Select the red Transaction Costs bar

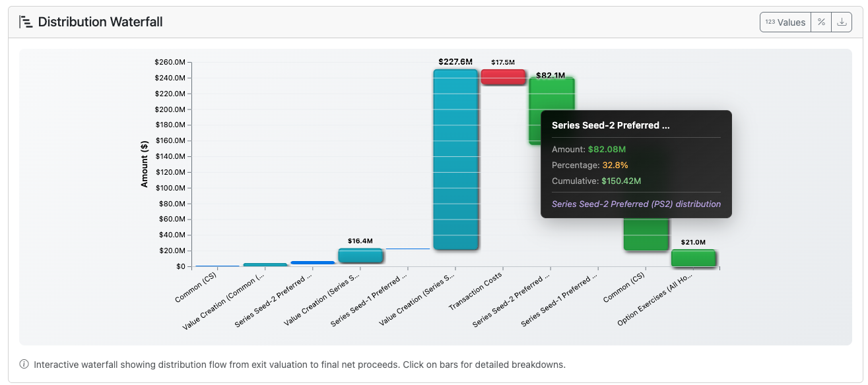(504, 76)
